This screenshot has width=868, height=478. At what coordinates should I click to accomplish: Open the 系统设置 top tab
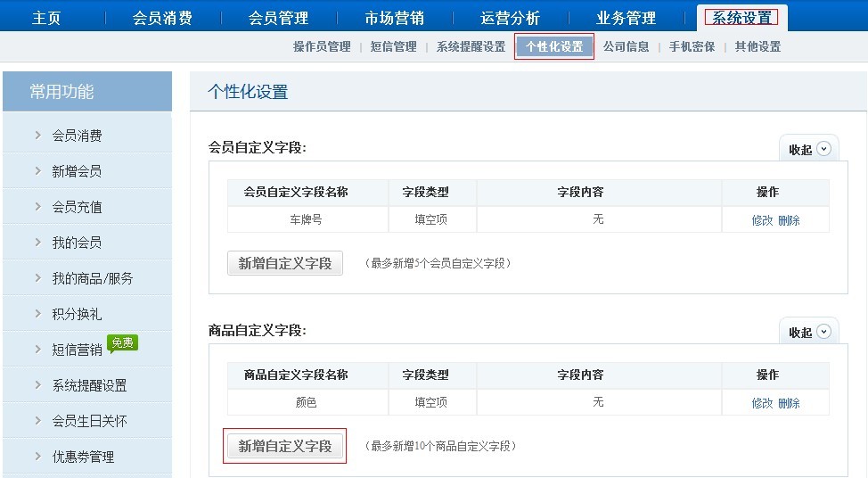(741, 17)
